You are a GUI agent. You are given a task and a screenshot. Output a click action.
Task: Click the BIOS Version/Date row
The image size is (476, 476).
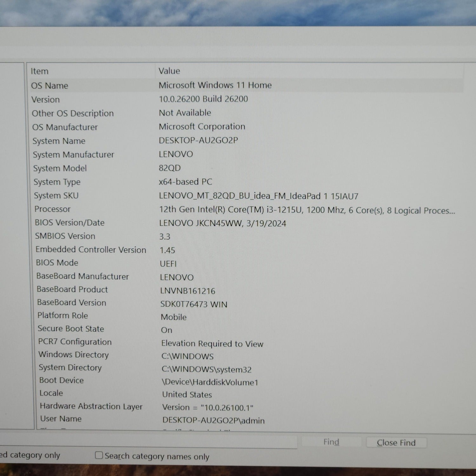(x=69, y=223)
